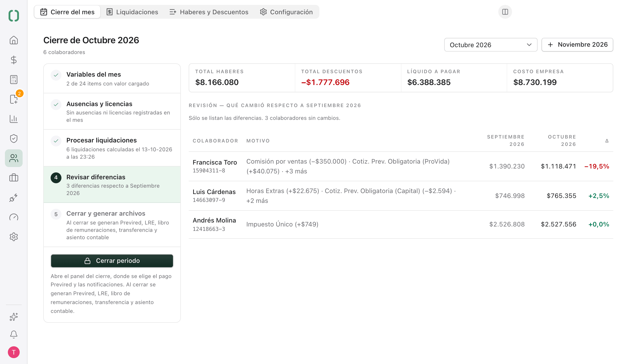Select the people icon in sidebar

click(x=14, y=158)
